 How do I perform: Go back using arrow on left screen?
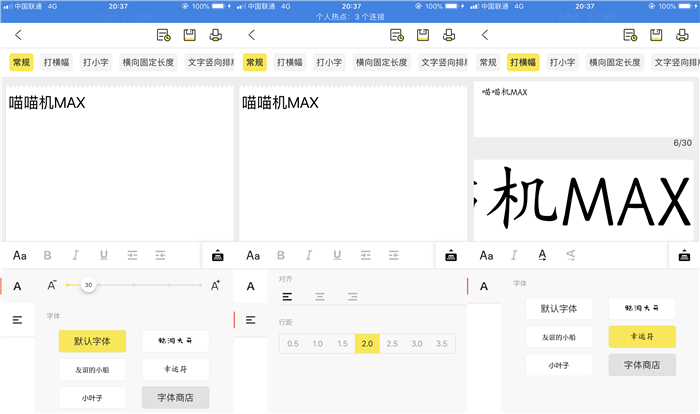click(x=18, y=35)
